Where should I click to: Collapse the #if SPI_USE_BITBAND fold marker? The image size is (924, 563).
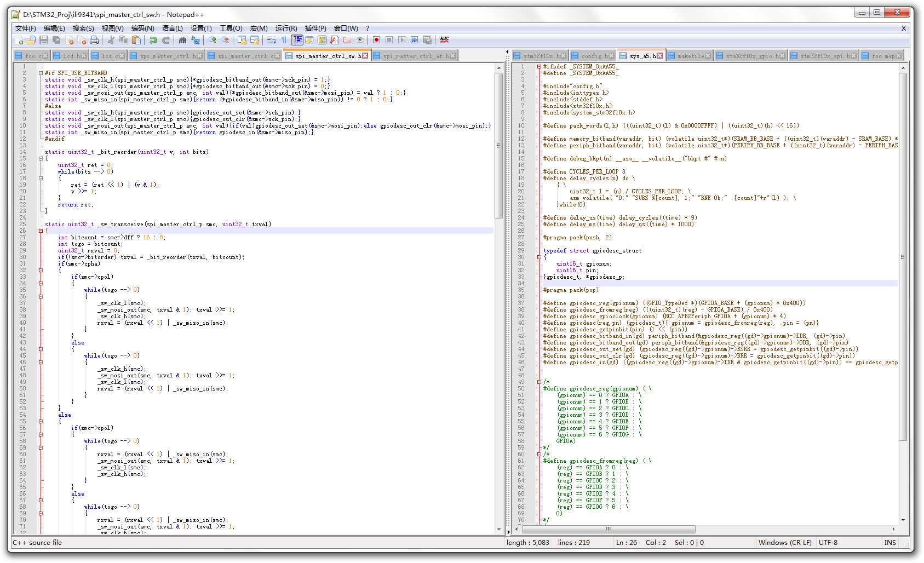tap(41, 73)
